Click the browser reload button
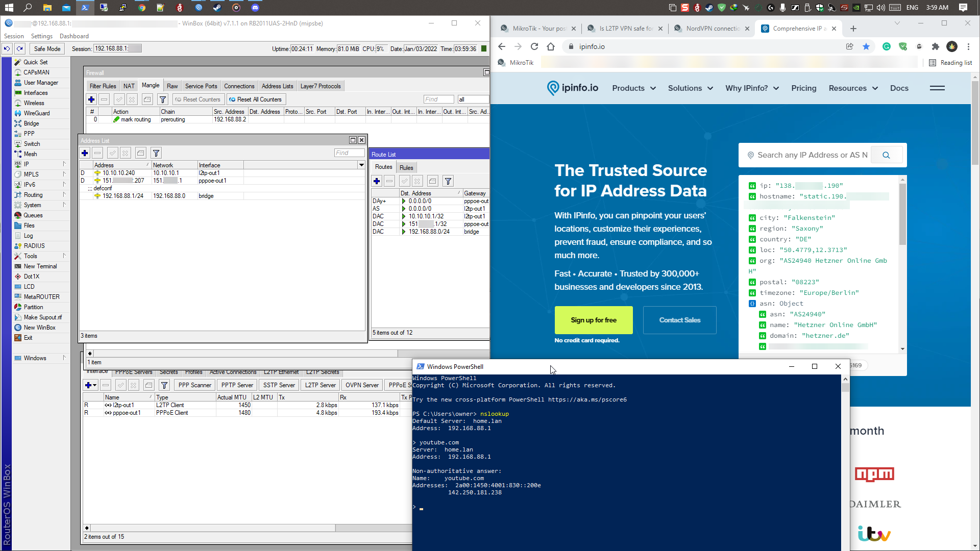This screenshot has height=551, width=980. 534,46
